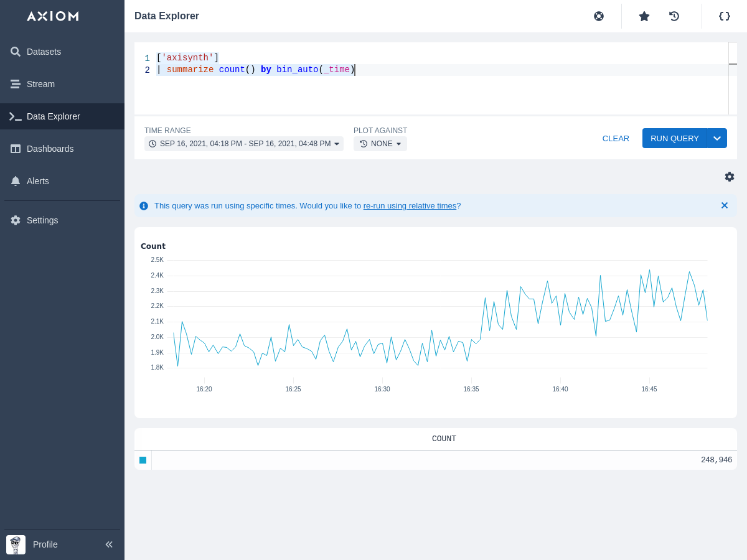Expand Run Query options arrow
747x560 pixels.
click(x=717, y=138)
